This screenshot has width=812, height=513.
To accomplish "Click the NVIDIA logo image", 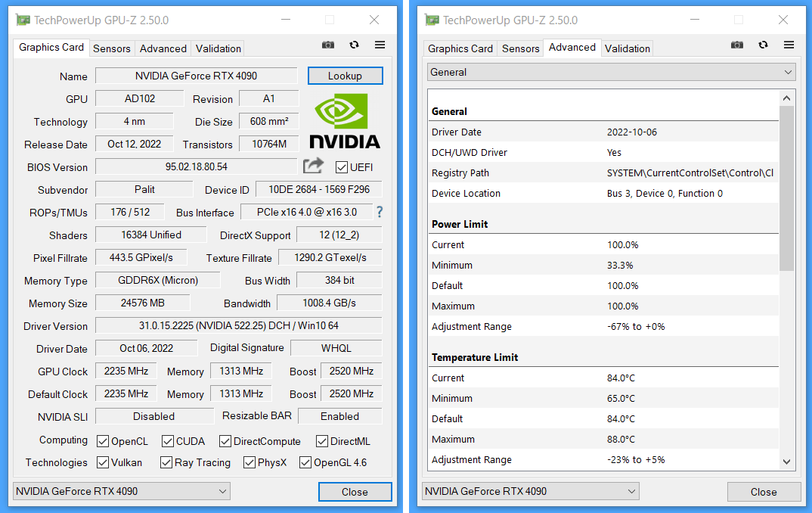I will click(345, 121).
